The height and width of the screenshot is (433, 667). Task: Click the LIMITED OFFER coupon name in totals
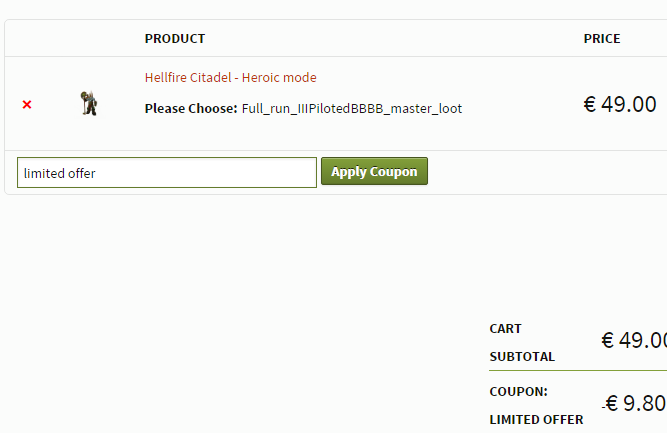pyautogui.click(x=536, y=420)
